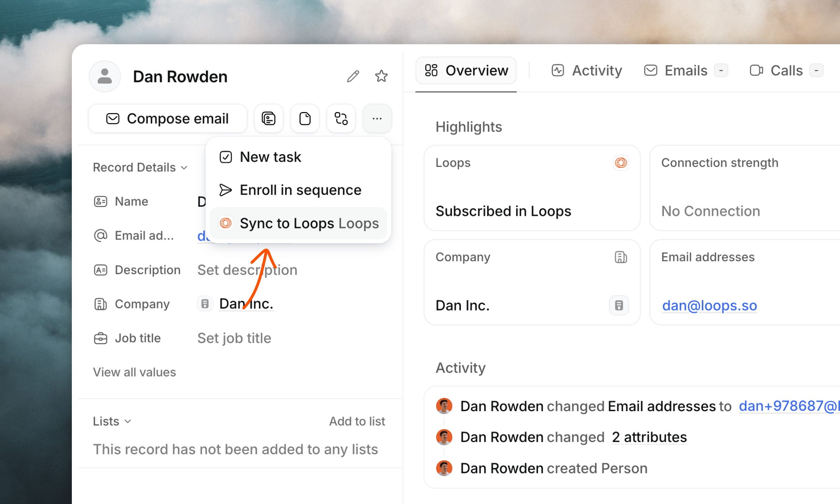This screenshot has height=504, width=840.
Task: Open the notes icon next to Compose email
Action: coord(269,119)
